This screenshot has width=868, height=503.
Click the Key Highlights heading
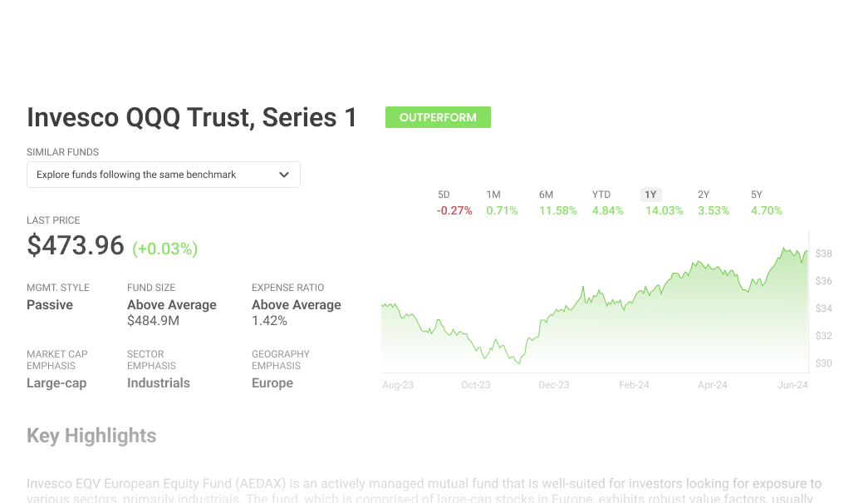point(91,436)
